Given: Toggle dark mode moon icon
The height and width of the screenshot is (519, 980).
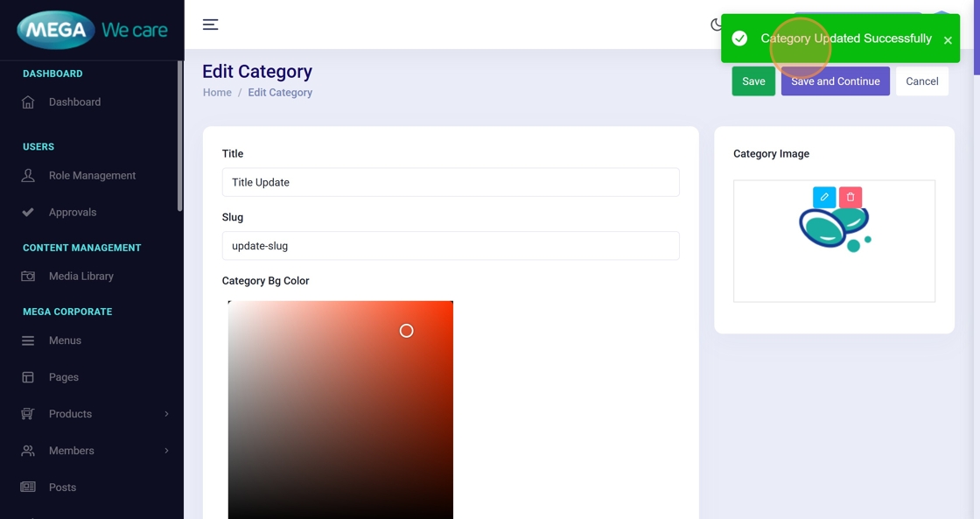Looking at the screenshot, I should click(716, 25).
